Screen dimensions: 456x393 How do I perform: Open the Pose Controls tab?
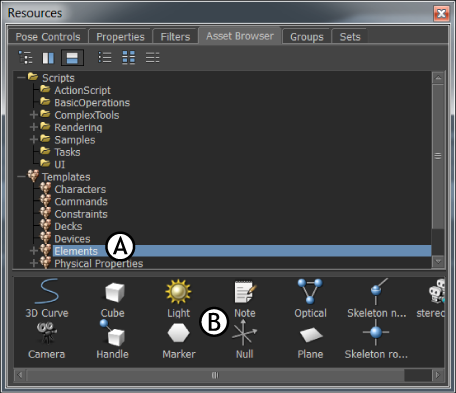pyautogui.click(x=48, y=37)
